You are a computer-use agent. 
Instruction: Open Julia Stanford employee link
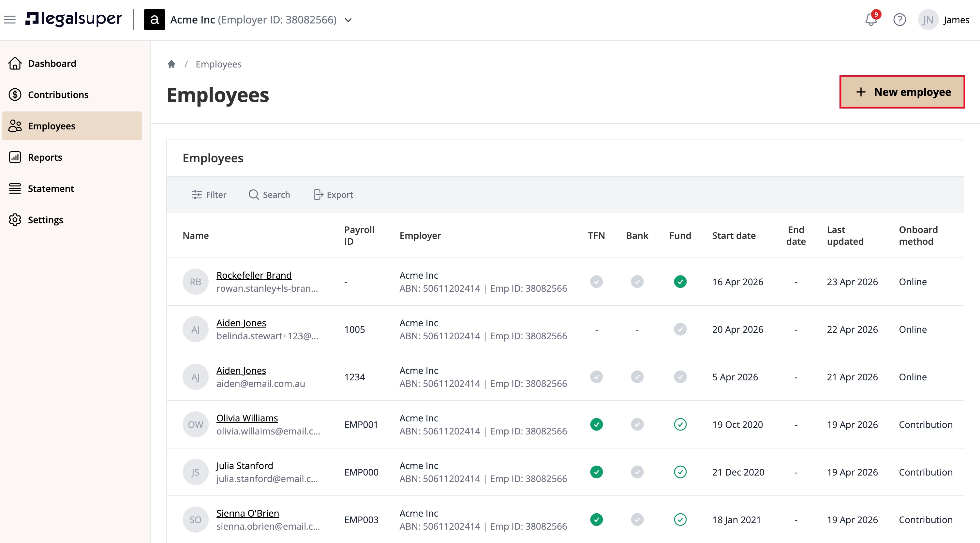pos(245,465)
